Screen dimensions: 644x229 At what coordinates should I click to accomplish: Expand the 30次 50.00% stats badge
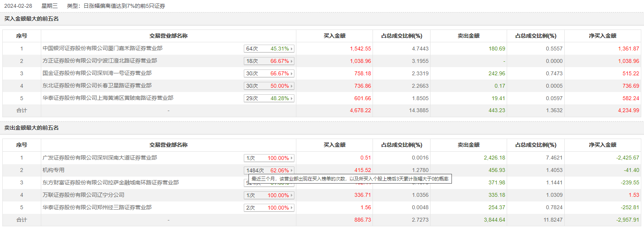pos(269,86)
